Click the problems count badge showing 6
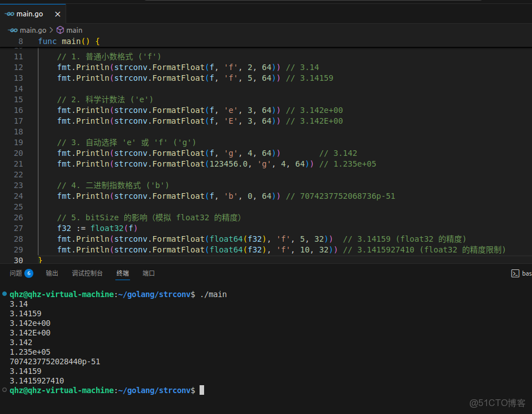This screenshot has width=532, height=414. [x=28, y=273]
